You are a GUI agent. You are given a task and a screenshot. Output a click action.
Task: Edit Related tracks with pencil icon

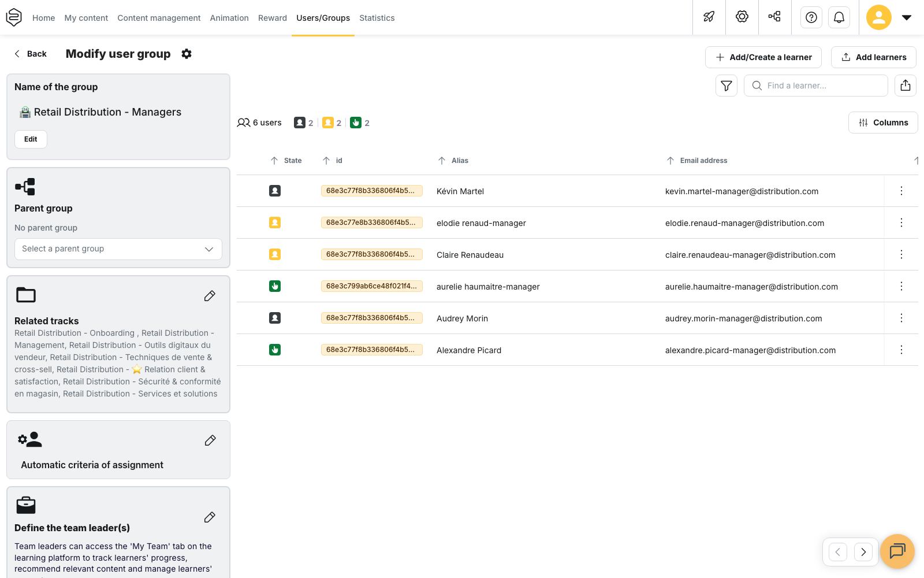click(210, 296)
